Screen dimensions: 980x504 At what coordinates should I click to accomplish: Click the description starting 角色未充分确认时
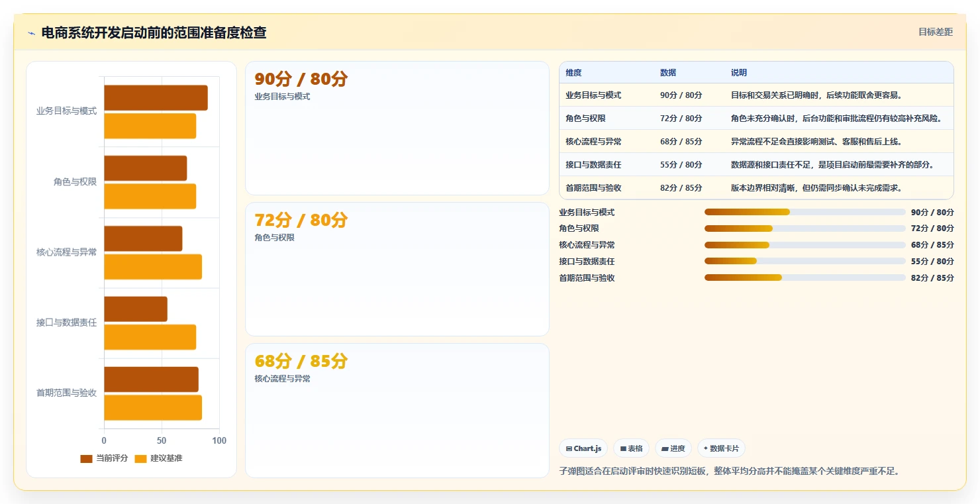pos(836,119)
